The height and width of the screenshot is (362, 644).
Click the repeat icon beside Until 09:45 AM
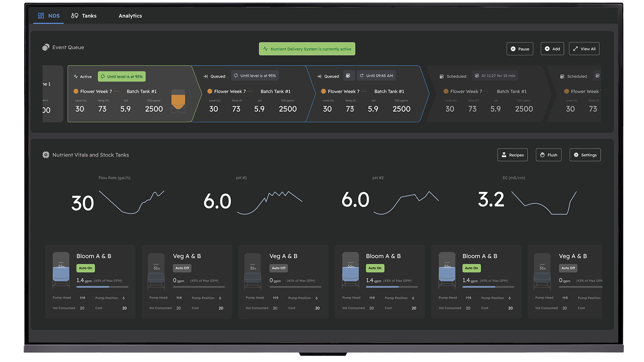362,76
